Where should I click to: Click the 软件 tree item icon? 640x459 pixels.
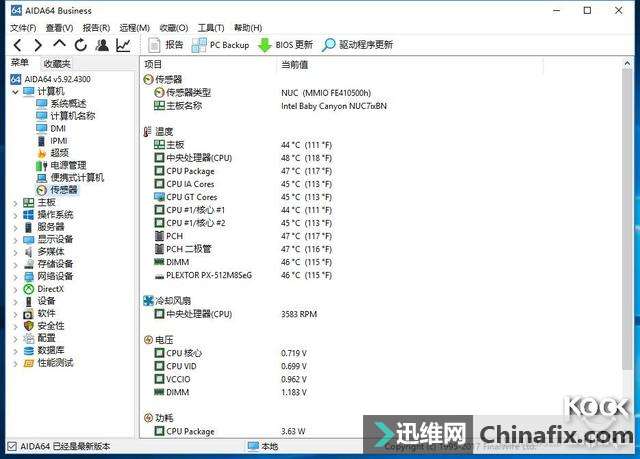29,314
